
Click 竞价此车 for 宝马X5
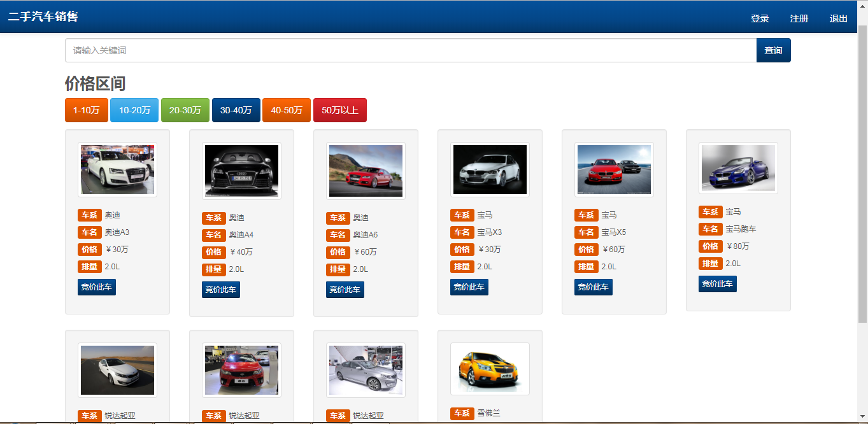tap(594, 287)
